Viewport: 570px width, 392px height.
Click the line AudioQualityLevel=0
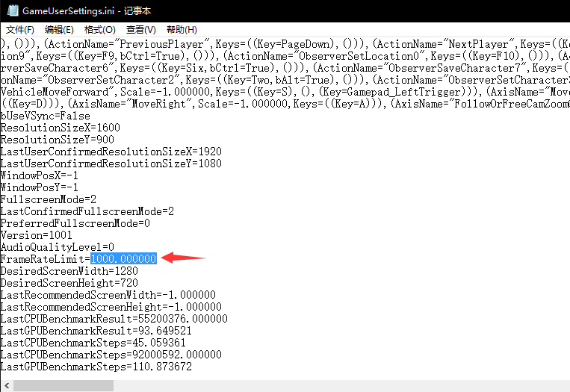pos(57,247)
